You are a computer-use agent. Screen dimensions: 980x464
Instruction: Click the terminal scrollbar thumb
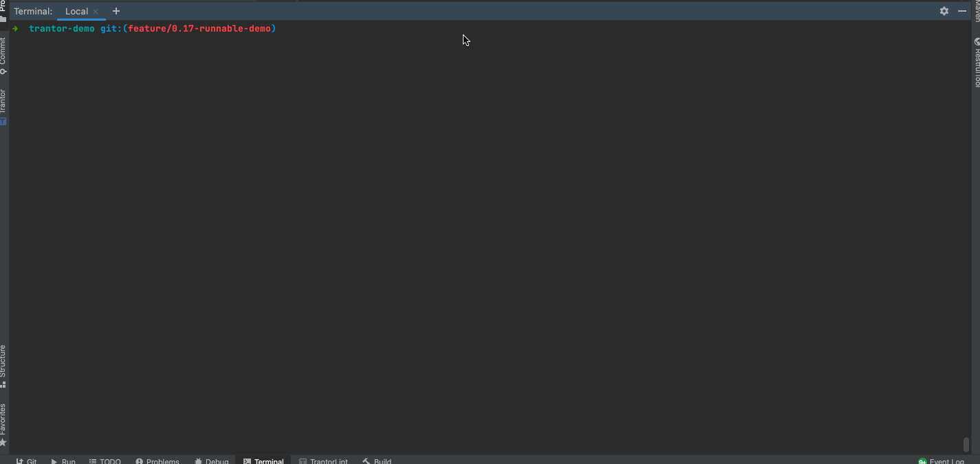[x=966, y=443]
